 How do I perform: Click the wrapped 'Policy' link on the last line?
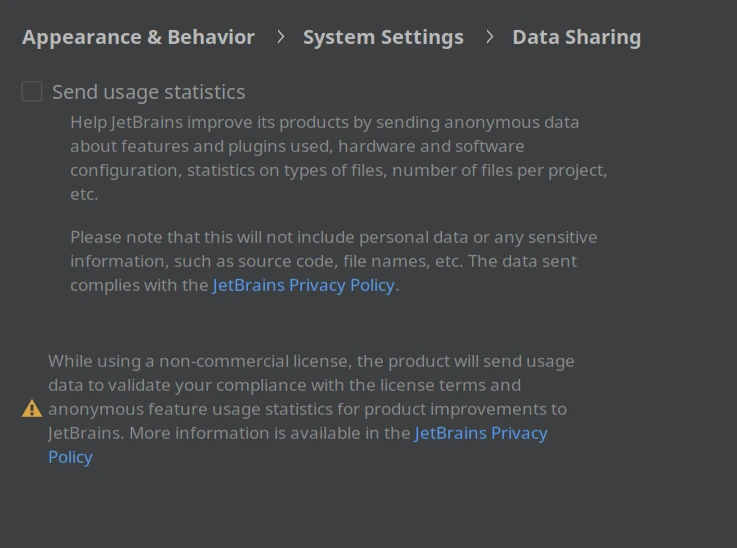click(x=71, y=457)
